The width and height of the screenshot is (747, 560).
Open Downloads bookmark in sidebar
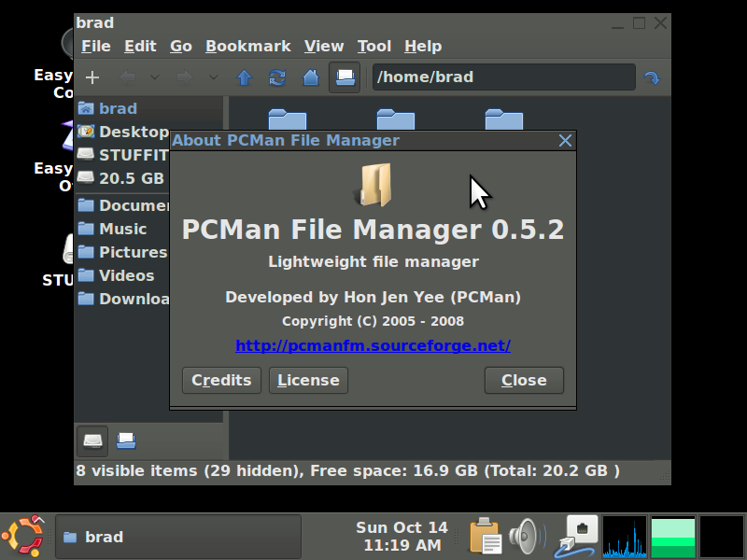[123, 299]
